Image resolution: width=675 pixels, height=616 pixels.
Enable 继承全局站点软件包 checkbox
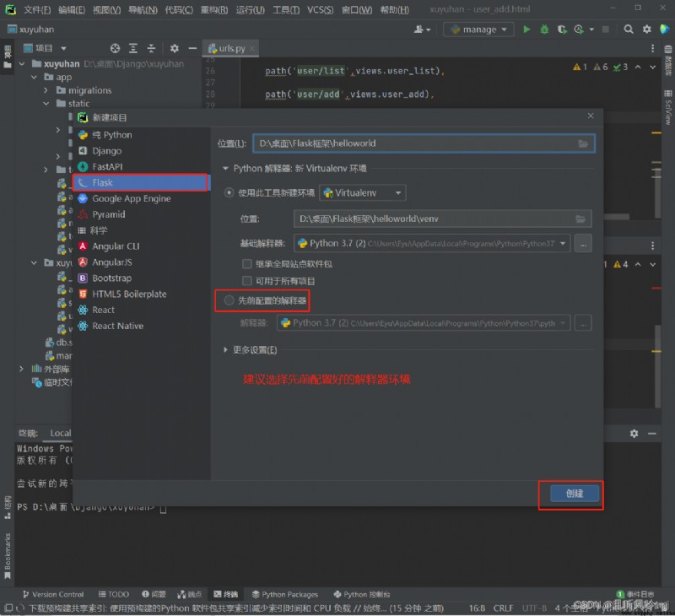pos(247,264)
